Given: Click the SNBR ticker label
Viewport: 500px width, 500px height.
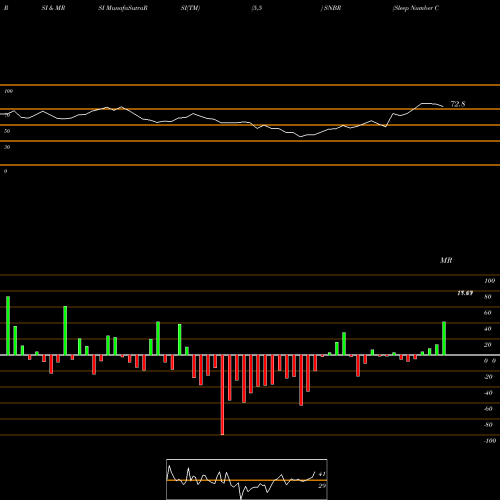Looking at the screenshot, I should click(332, 8).
